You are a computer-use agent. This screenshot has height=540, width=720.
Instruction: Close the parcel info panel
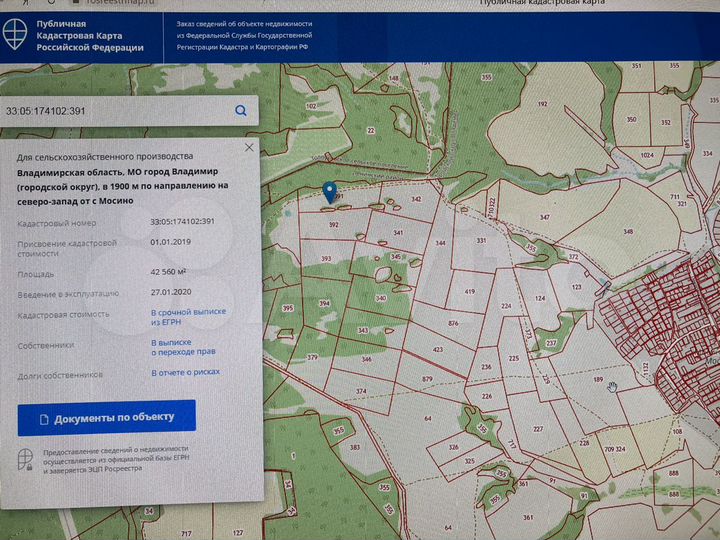click(x=249, y=147)
